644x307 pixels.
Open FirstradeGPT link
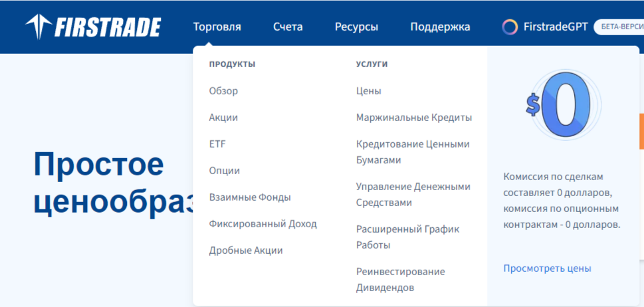[556, 27]
